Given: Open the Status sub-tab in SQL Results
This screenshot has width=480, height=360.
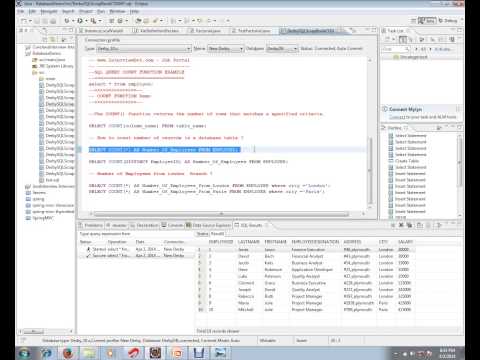Looking at the screenshot, I should tap(202, 234).
